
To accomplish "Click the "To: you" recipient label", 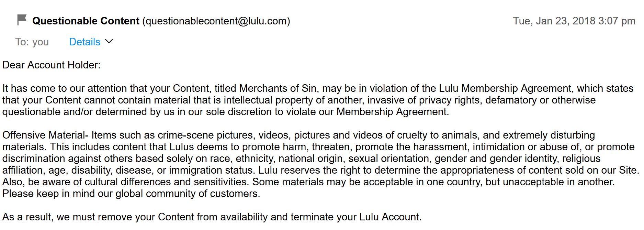I will click(32, 42).
